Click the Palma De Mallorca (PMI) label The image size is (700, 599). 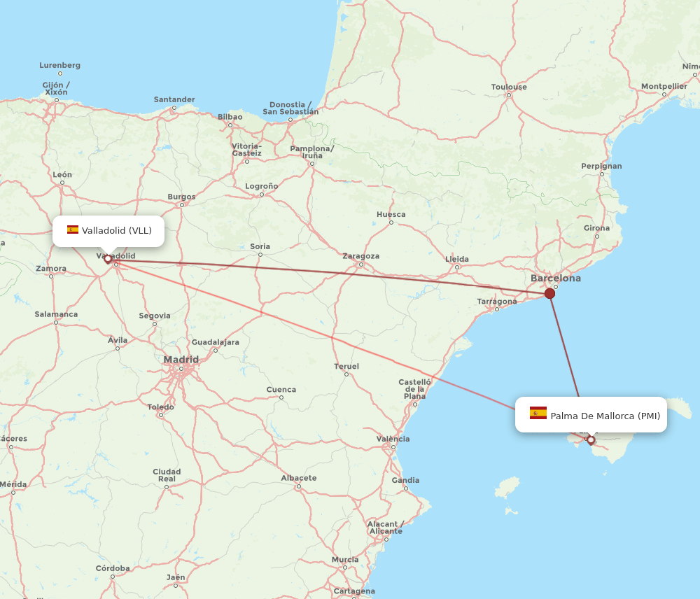pyautogui.click(x=591, y=415)
